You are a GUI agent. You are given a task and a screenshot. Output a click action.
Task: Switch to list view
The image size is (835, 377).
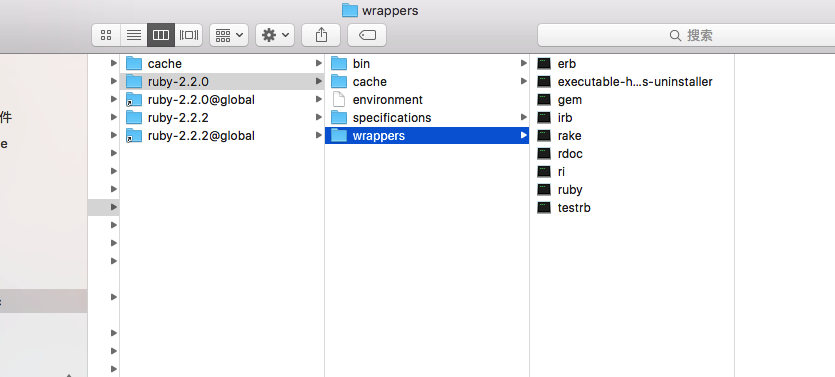(134, 35)
